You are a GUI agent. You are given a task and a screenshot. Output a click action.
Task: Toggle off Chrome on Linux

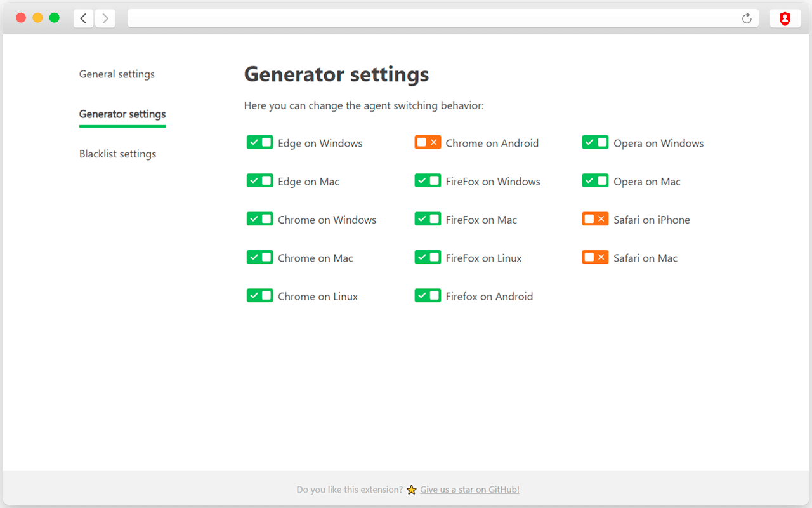pos(259,295)
